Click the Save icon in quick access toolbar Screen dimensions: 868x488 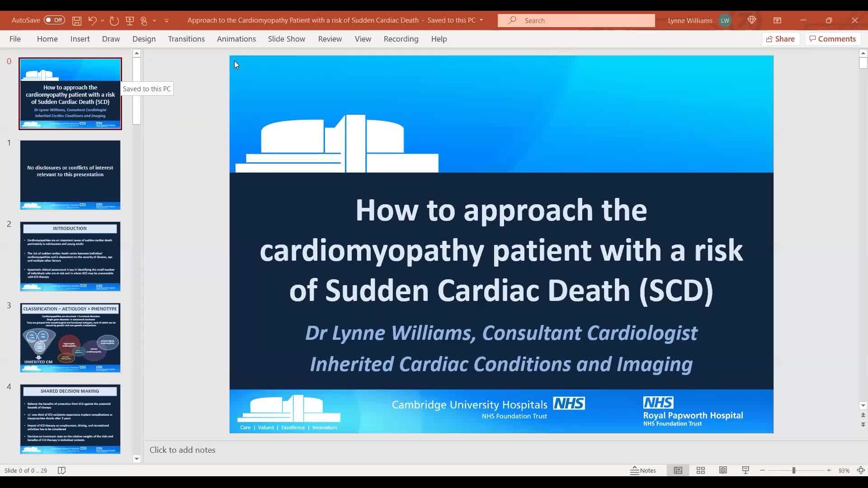click(77, 21)
